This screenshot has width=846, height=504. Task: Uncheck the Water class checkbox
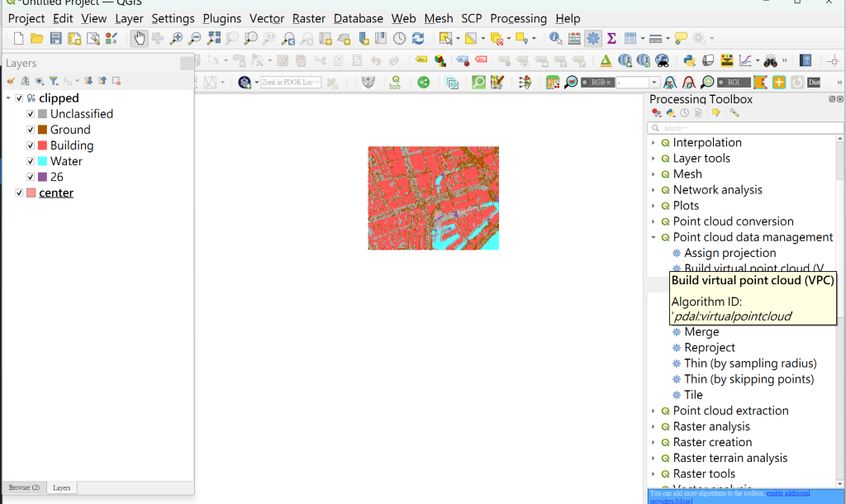click(31, 161)
